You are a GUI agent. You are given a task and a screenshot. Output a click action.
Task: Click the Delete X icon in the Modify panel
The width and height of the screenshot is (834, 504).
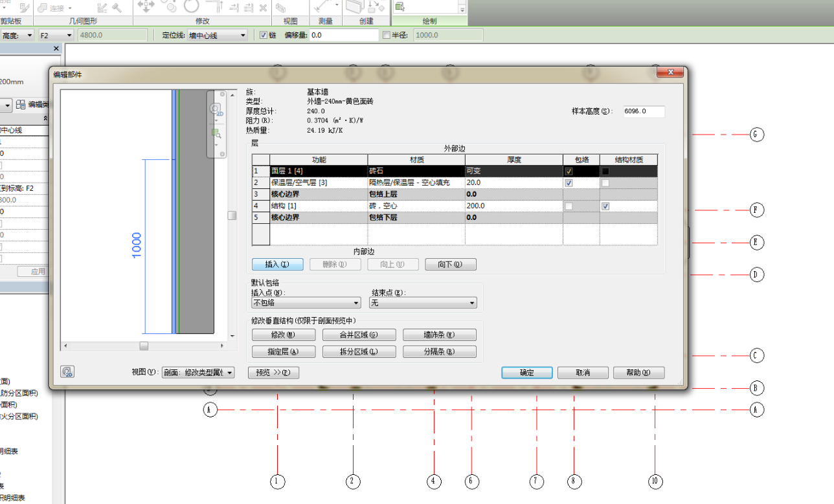tap(263, 8)
